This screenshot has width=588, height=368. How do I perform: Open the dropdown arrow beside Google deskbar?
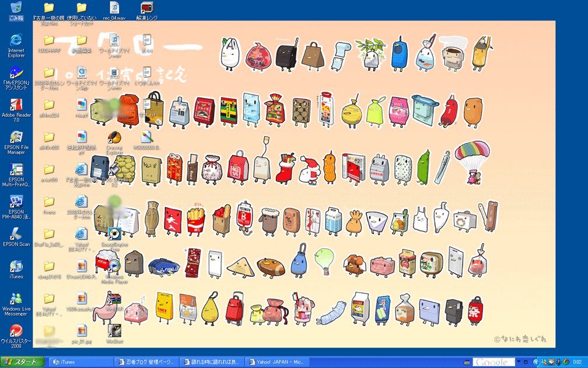[x=519, y=362]
